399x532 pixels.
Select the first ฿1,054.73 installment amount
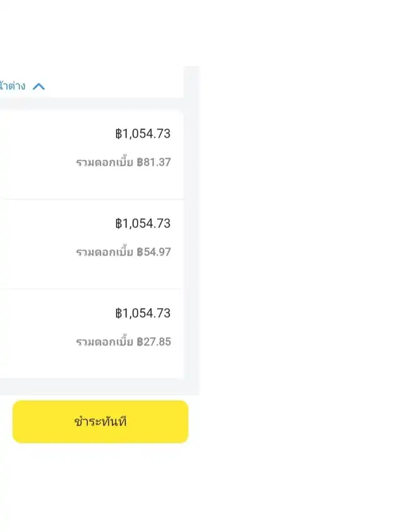pos(143,133)
